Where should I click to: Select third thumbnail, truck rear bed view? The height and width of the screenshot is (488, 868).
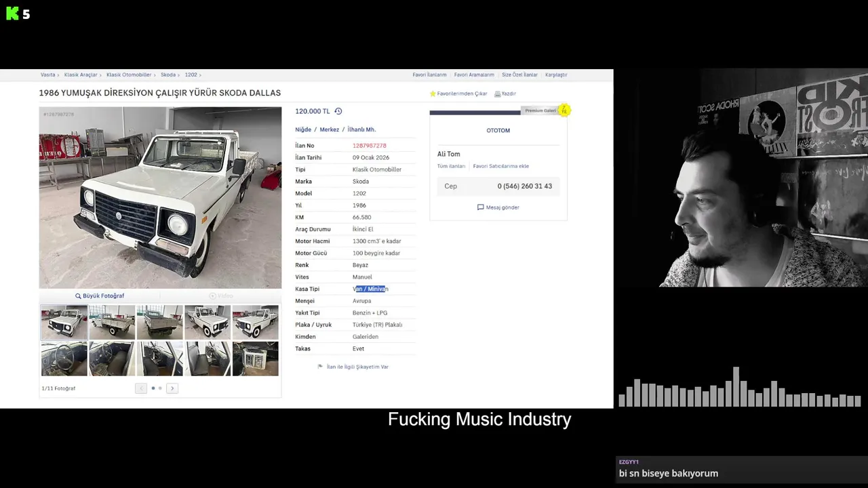(x=159, y=322)
